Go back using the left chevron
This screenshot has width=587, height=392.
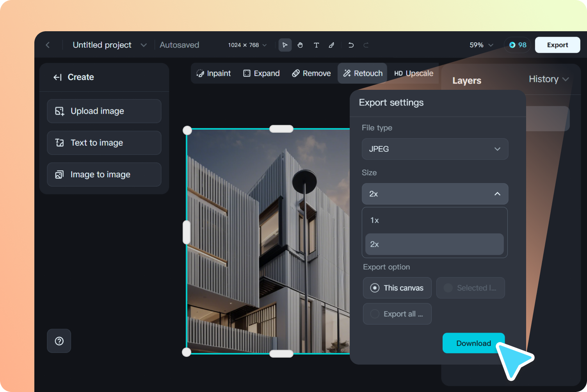pyautogui.click(x=48, y=45)
